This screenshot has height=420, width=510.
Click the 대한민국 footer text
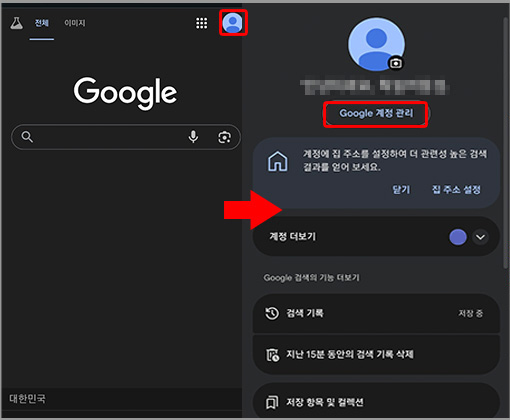tap(27, 398)
